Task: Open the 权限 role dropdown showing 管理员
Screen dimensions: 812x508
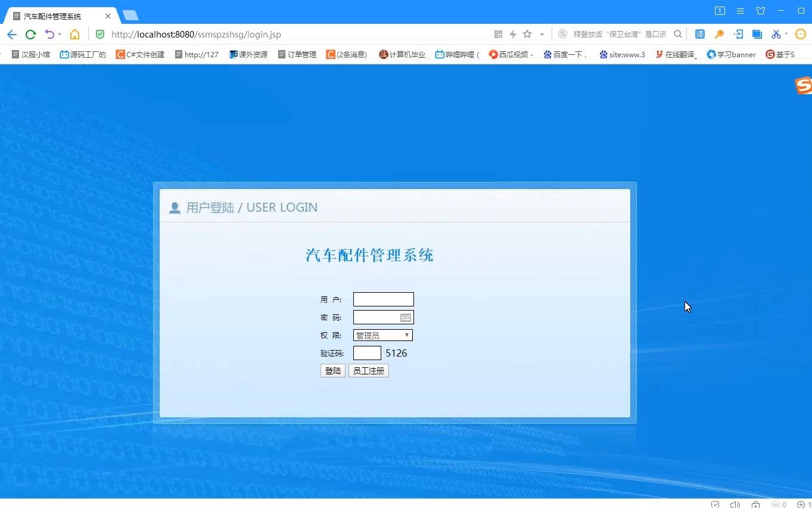Action: pos(382,335)
